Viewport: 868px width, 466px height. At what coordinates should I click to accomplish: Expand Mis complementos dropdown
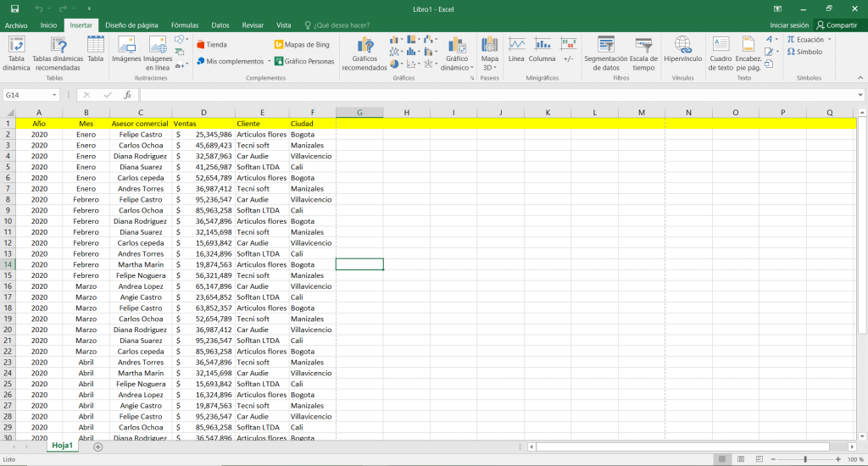(x=270, y=62)
